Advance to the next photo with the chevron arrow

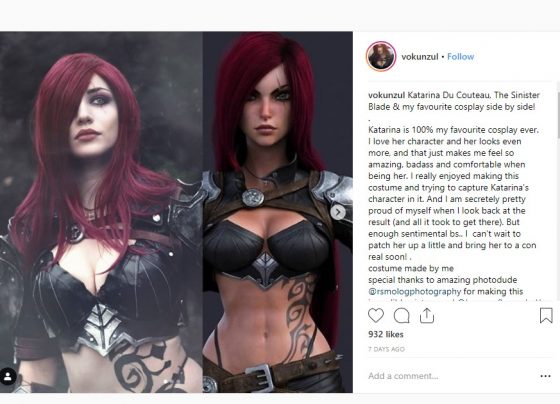click(338, 212)
